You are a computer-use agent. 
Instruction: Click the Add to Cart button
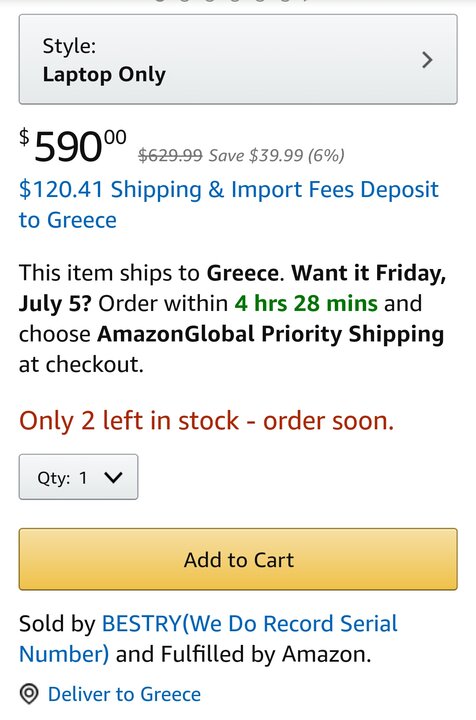(238, 559)
